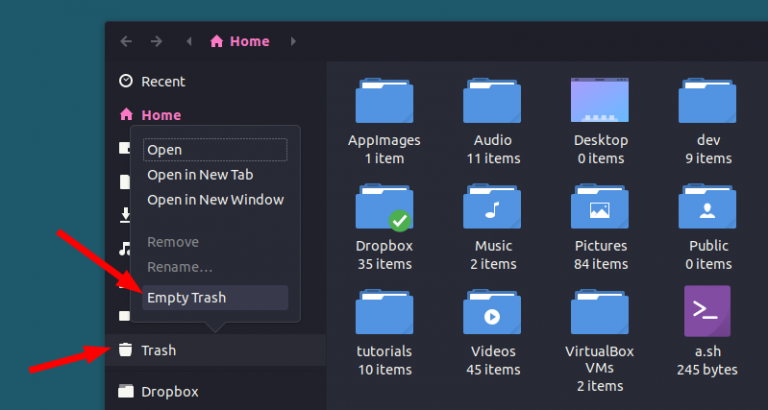
Task: Select Trash in the sidebar
Action: (x=158, y=350)
